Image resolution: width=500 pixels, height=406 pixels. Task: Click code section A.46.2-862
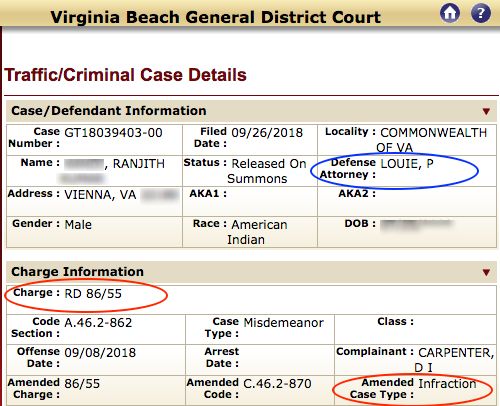98,323
